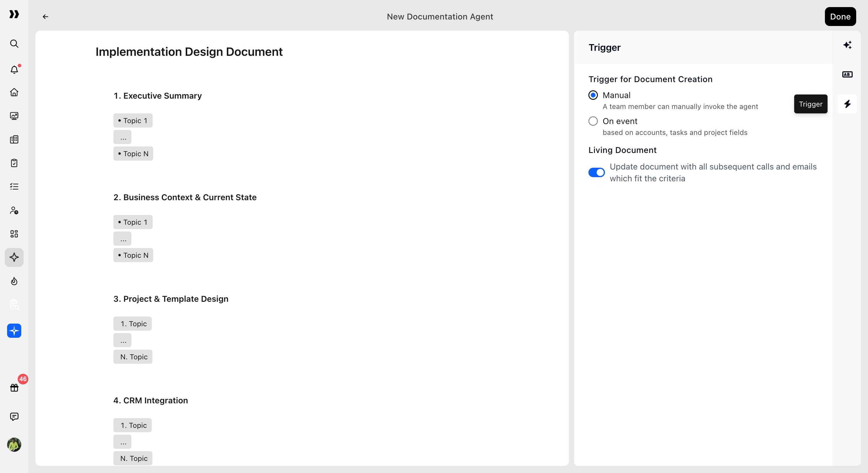
Task: Open the gift icon with 46 badge
Action: [14, 387]
